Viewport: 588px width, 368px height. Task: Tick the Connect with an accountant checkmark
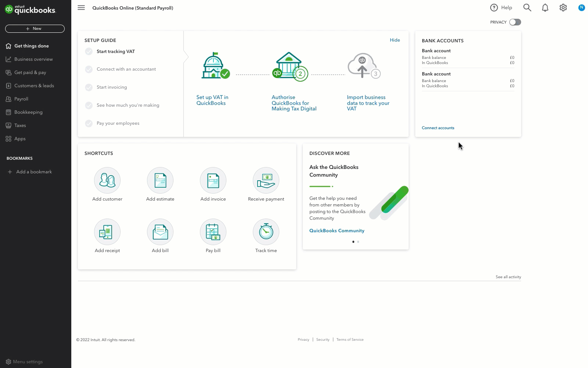[x=89, y=69]
